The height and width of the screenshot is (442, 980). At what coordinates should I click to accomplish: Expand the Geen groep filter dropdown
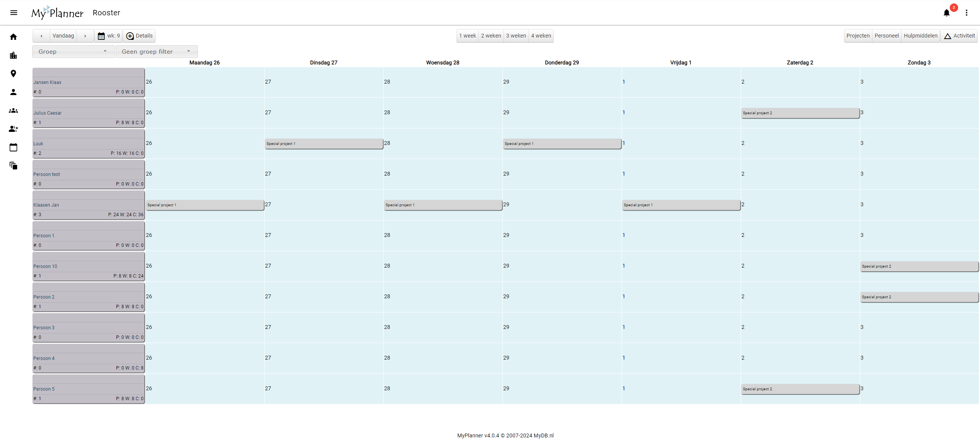pyautogui.click(x=156, y=51)
